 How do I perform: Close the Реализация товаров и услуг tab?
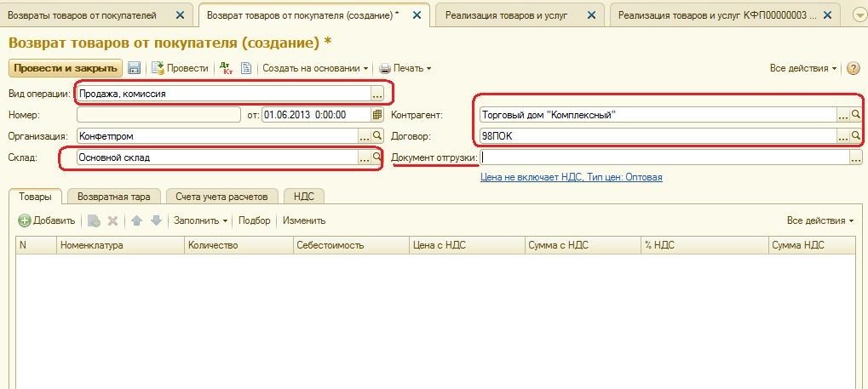591,15
